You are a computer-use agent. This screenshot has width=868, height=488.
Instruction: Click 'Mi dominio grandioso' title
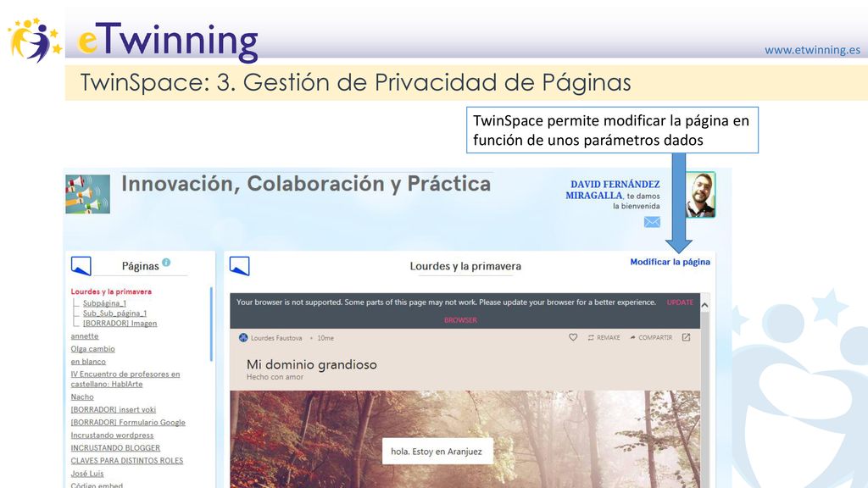(312, 364)
